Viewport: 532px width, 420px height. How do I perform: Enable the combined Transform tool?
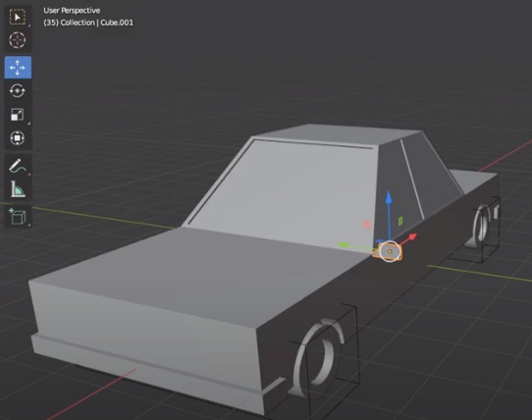18,138
